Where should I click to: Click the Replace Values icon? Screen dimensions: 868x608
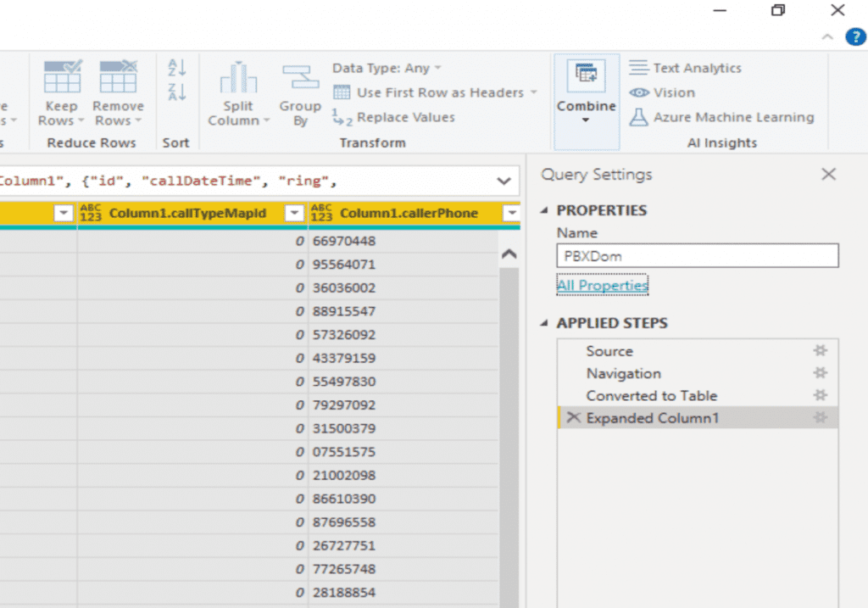click(x=397, y=117)
